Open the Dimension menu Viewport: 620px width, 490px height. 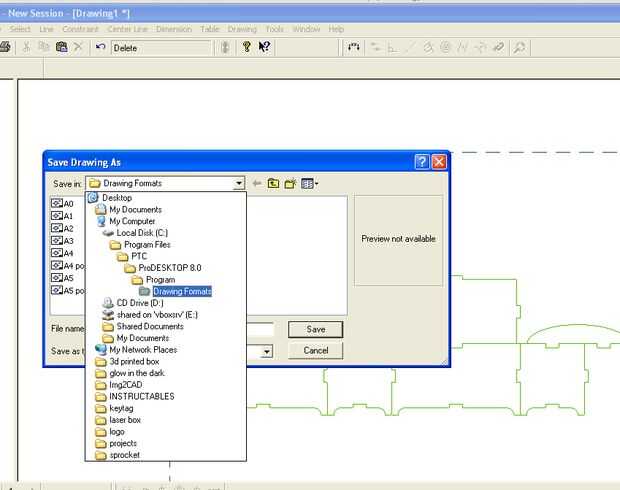pos(174,29)
